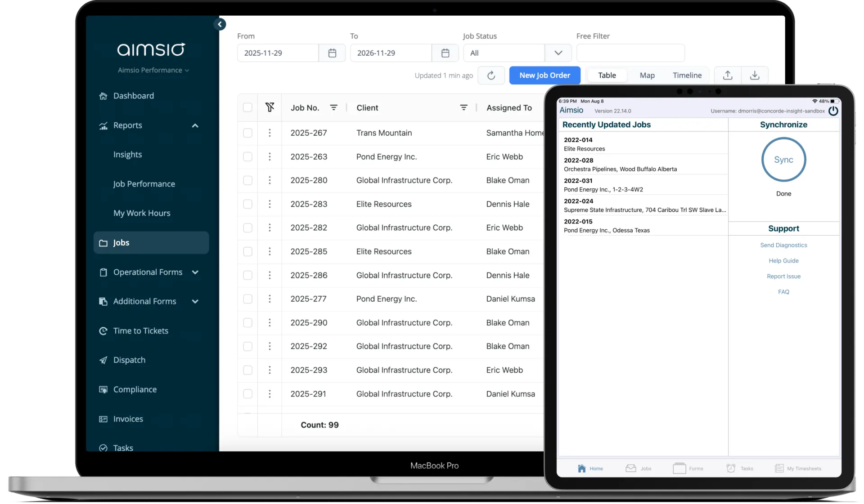This screenshot has height=504, width=864.
Task: Open recently updated job 2022-014 Elite Resources
Action: 643,144
